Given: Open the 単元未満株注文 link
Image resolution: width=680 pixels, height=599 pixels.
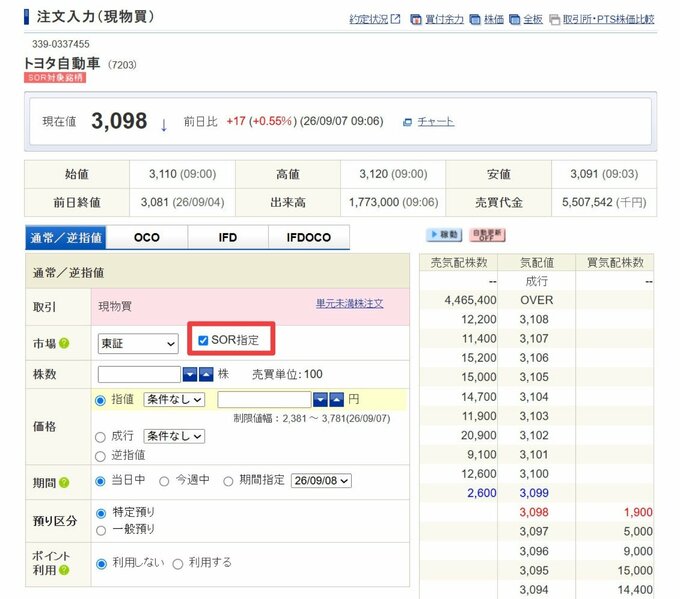Looking at the screenshot, I should (350, 304).
